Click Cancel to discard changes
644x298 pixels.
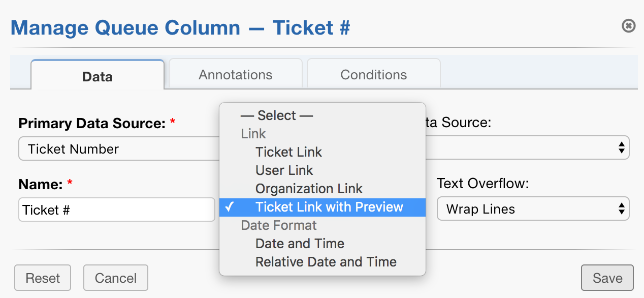pyautogui.click(x=115, y=278)
